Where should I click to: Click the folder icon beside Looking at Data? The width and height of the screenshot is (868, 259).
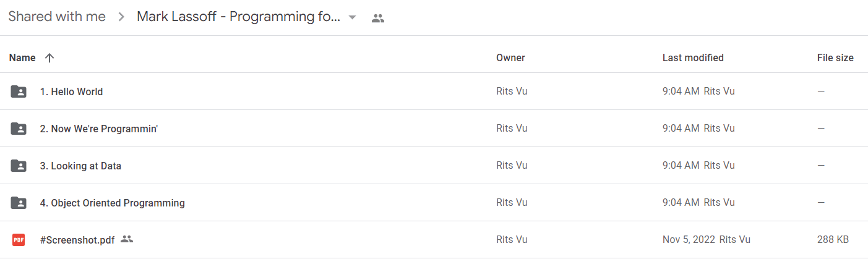[x=19, y=166]
